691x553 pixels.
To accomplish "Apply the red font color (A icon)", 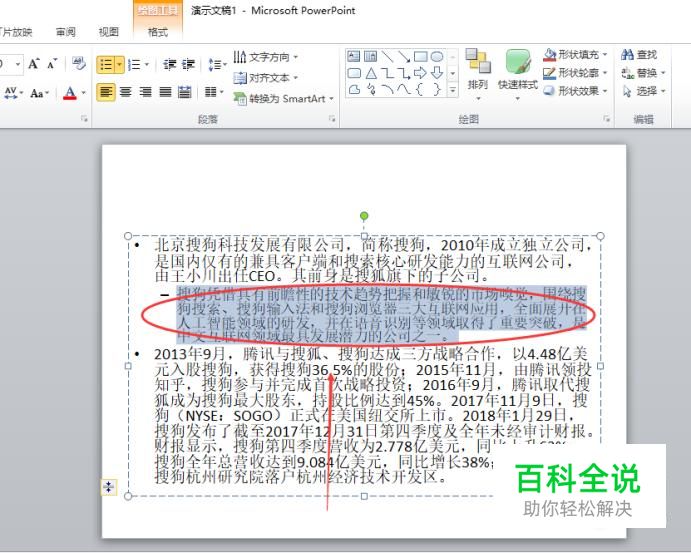I will [70, 93].
